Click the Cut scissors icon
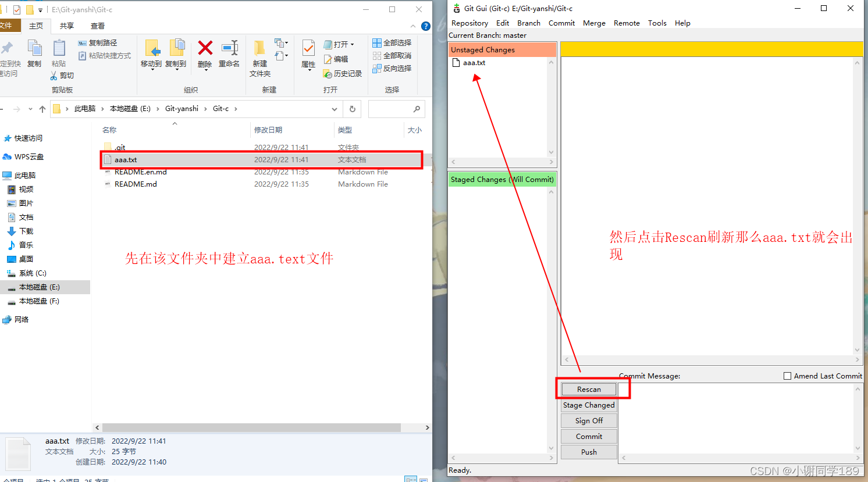868x482 pixels. pyautogui.click(x=54, y=76)
